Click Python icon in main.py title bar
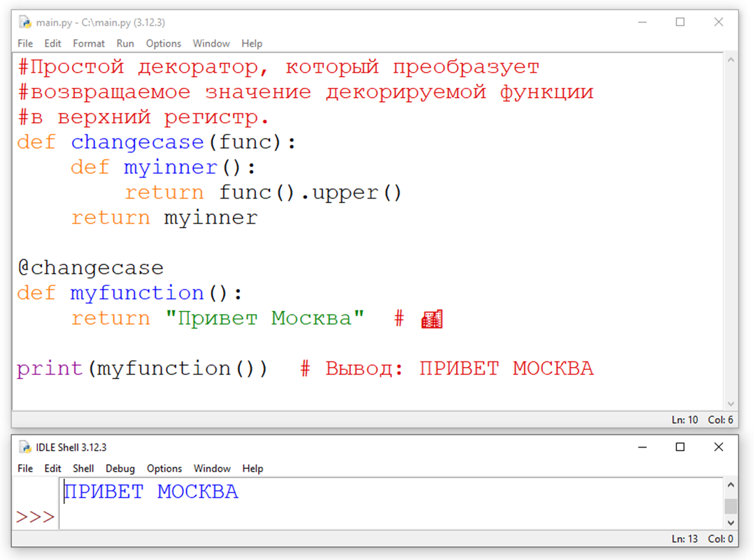The image size is (754, 560). click(x=25, y=22)
